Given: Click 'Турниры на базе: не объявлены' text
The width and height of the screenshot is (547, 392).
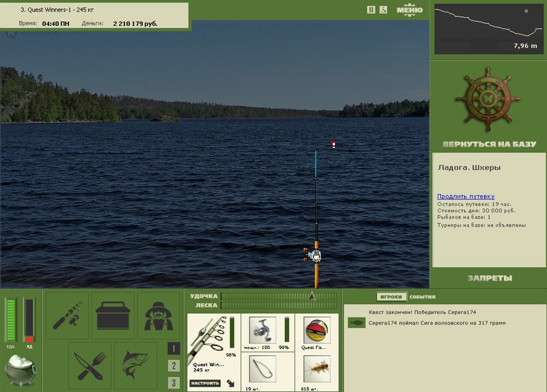Looking at the screenshot, I should click(x=481, y=225).
